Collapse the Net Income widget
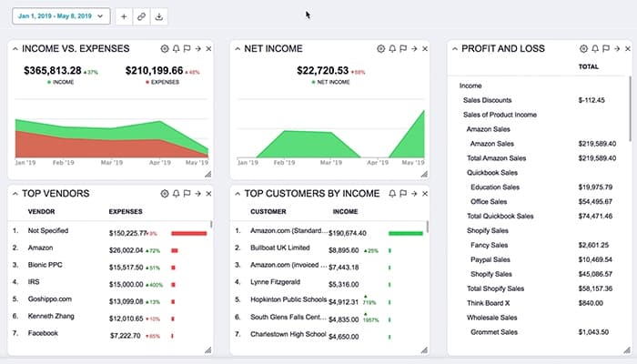The height and width of the screenshot is (364, 637). (236, 48)
